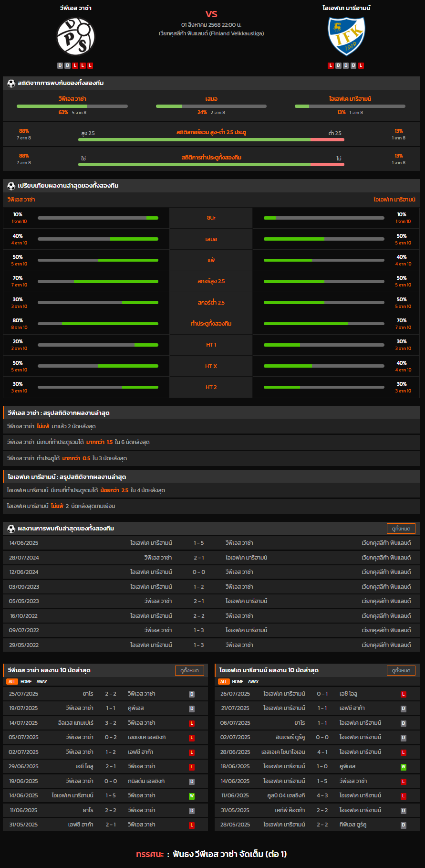Click the HT X label in comparison table
The image size is (425, 868).
pyautogui.click(x=211, y=366)
